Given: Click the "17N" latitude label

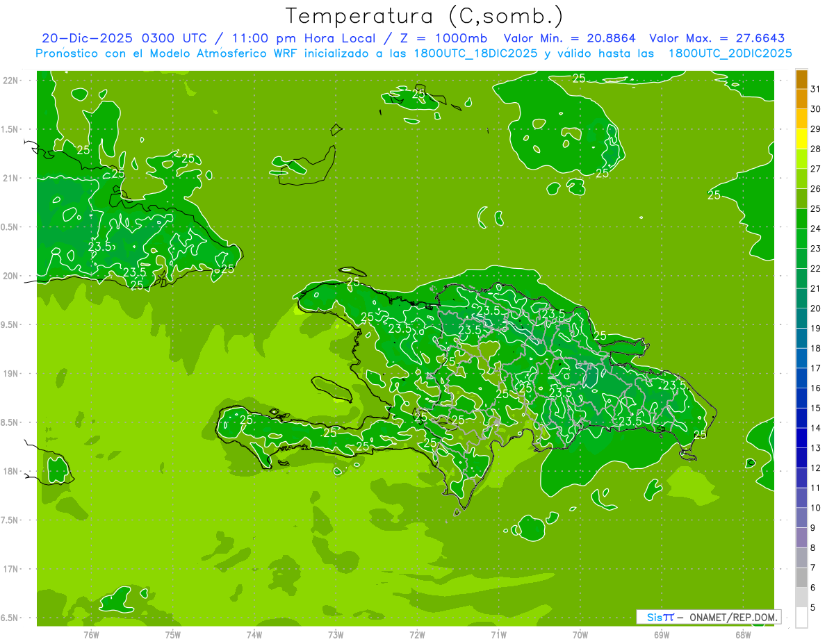Looking at the screenshot, I should coord(10,569).
